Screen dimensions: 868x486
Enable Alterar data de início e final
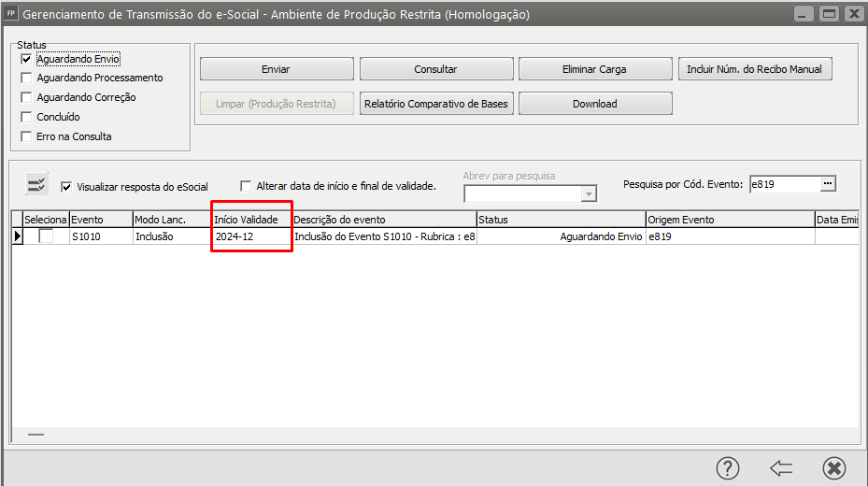[x=247, y=186]
